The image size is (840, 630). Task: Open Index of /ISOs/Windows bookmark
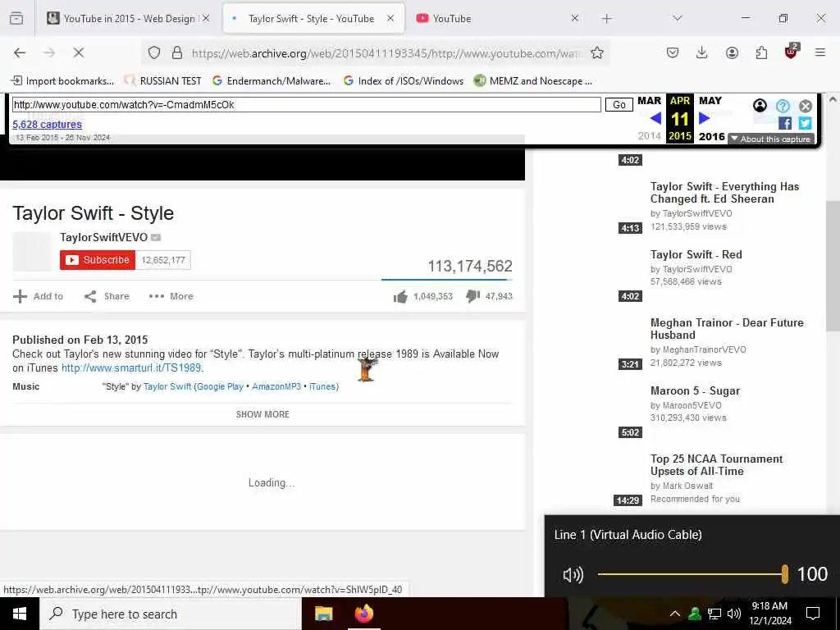pyautogui.click(x=404, y=81)
